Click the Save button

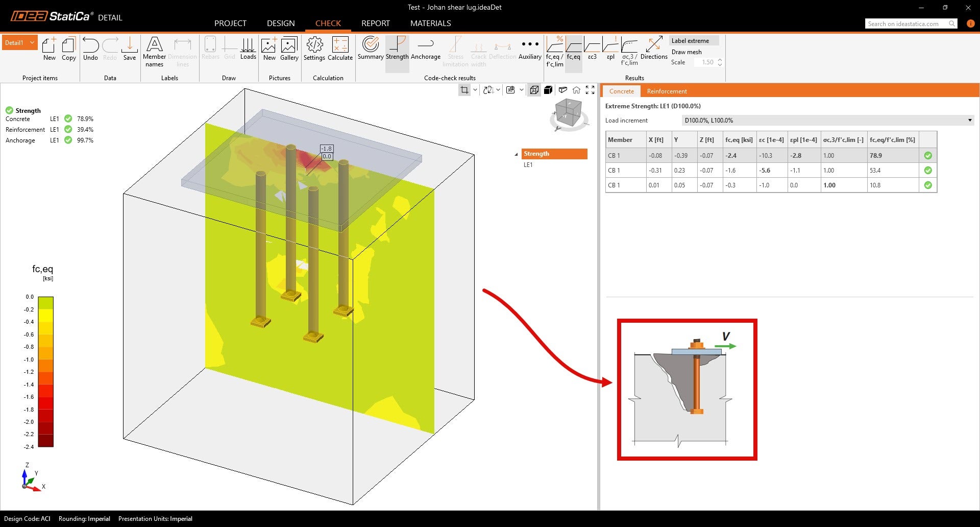(x=130, y=49)
